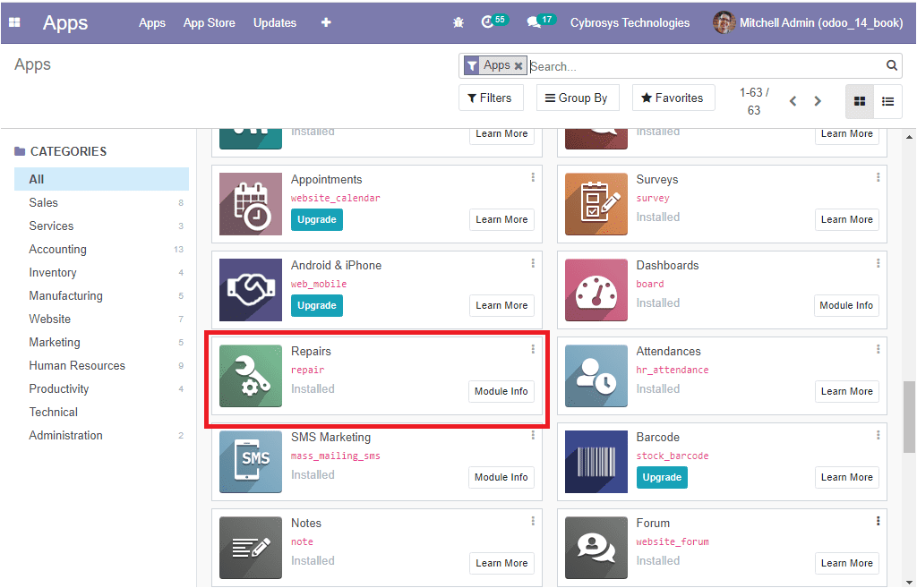Select the Accounting category
Image resolution: width=917 pixels, height=588 pixels.
tap(102, 249)
